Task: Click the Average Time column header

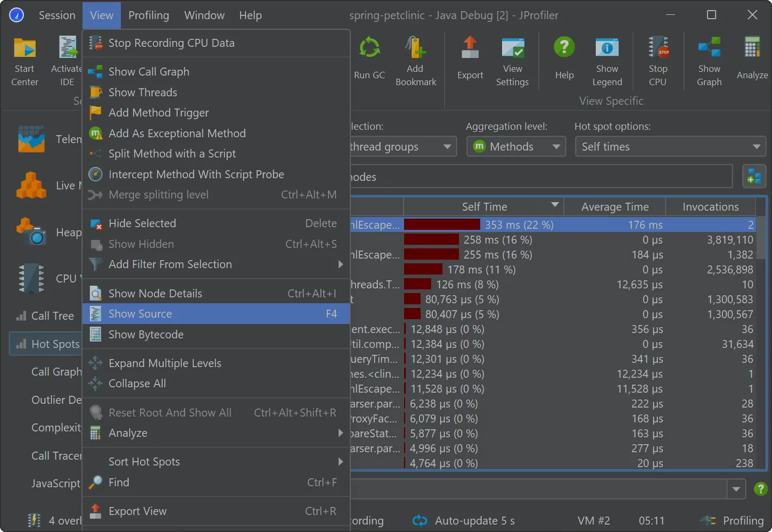Action: (x=614, y=206)
